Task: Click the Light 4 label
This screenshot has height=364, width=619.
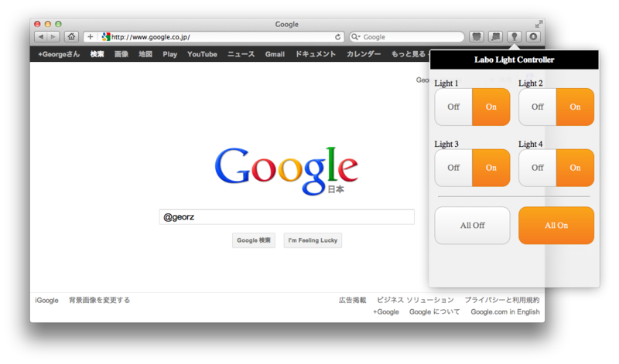Action: [x=531, y=144]
